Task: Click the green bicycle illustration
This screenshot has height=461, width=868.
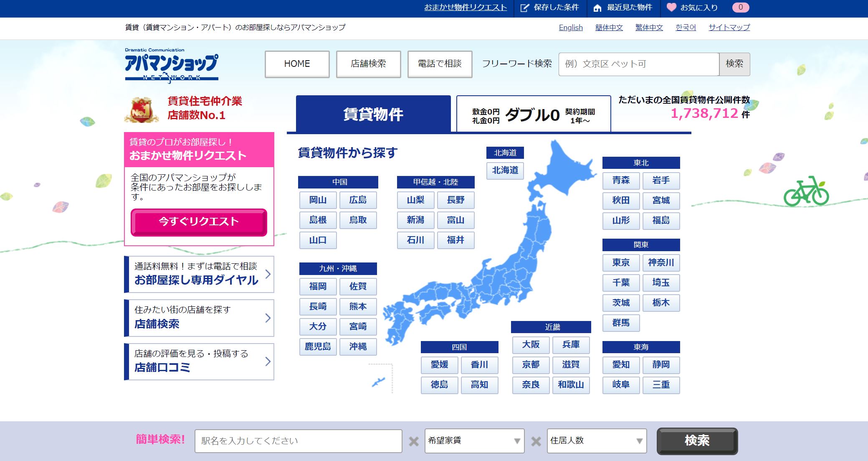Action: (x=806, y=191)
